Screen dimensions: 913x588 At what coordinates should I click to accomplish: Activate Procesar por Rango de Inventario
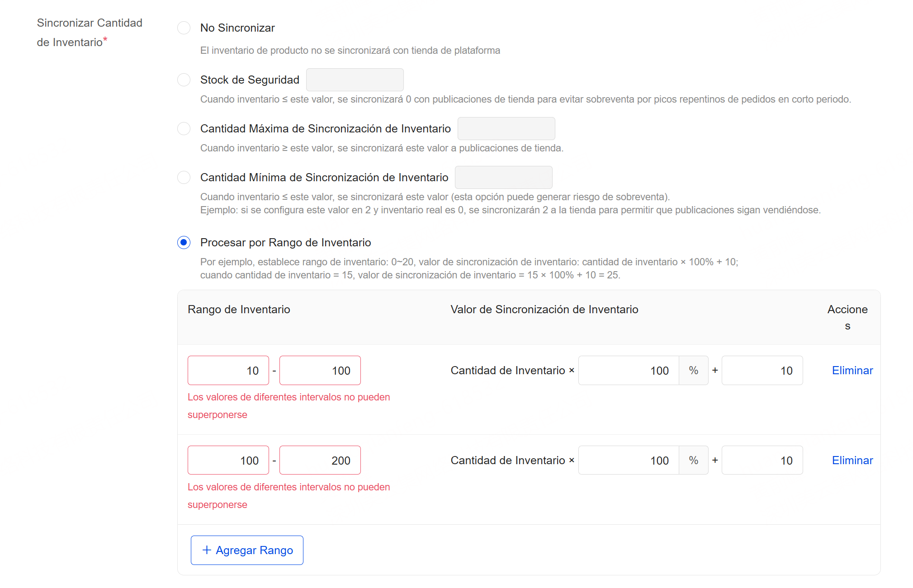[184, 243]
